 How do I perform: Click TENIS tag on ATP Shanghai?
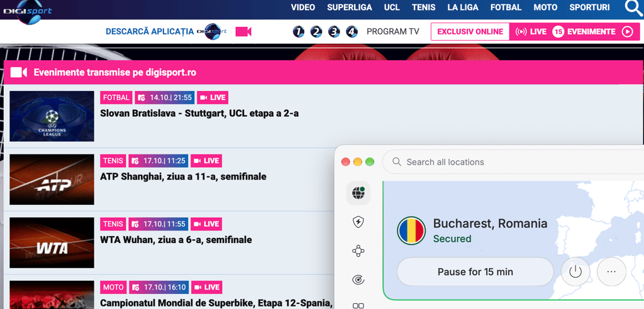[113, 161]
